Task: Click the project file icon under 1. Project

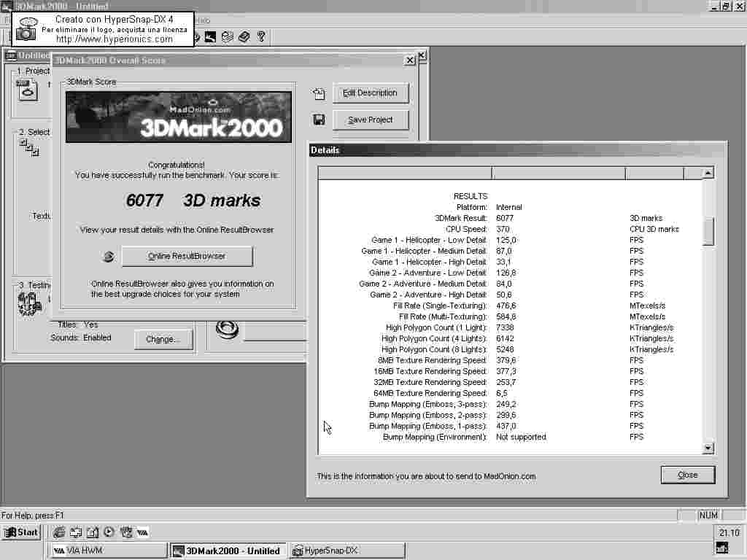Action: coord(27,90)
